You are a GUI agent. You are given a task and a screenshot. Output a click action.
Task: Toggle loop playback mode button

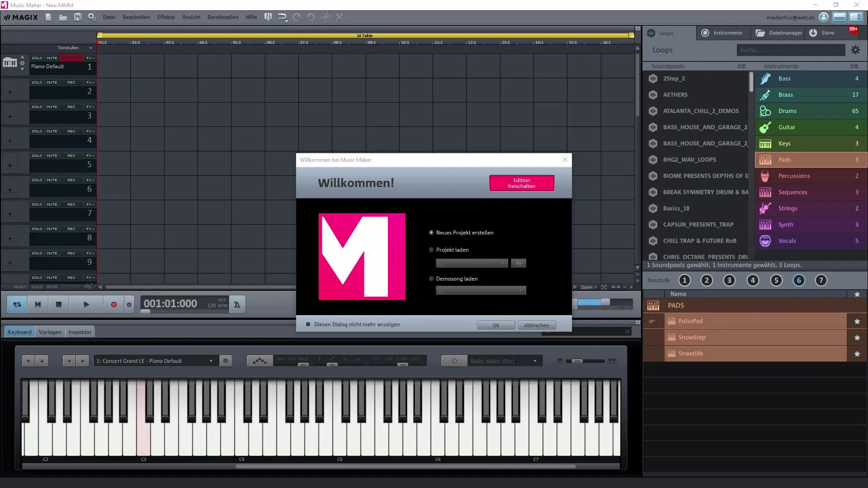point(17,305)
